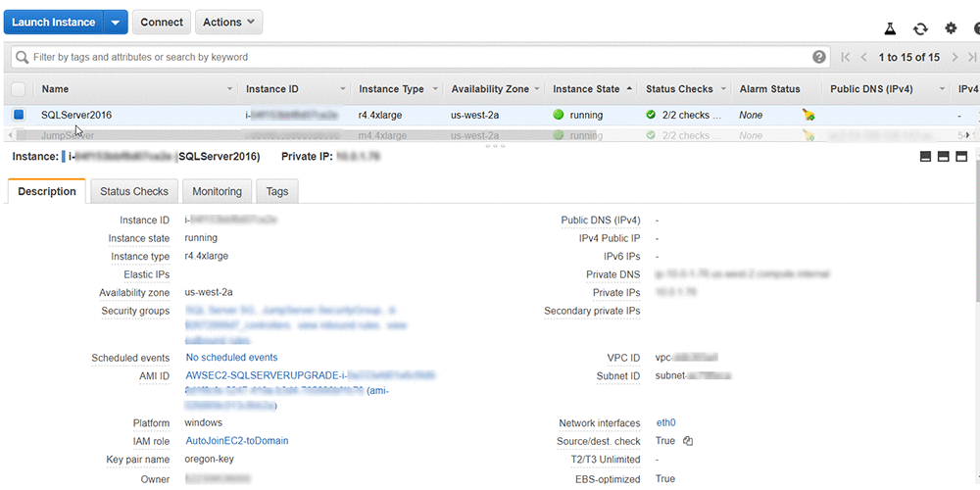Viewport: 980px width, 490px height.
Task: Maximize the details pane layout icon
Action: point(961,156)
